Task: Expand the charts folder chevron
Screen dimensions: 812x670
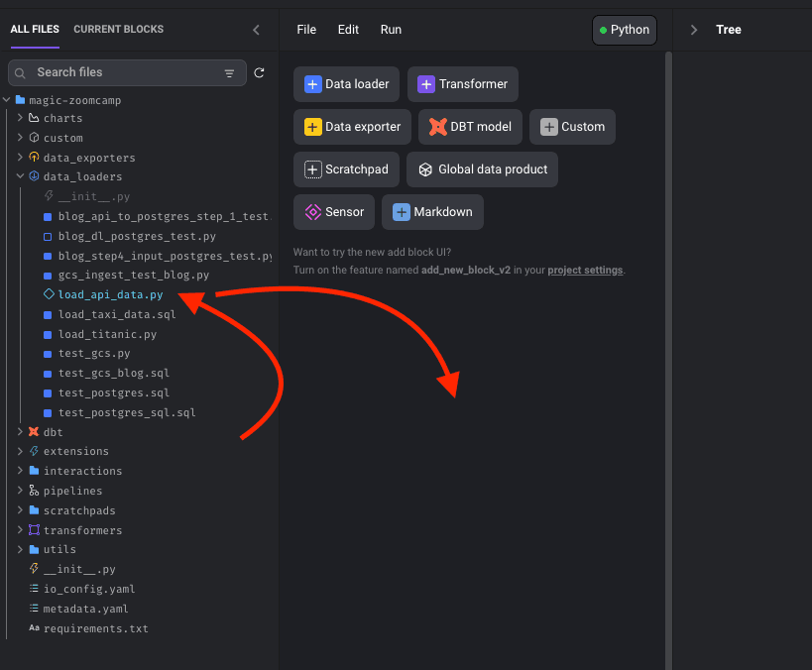Action: pyautogui.click(x=20, y=118)
